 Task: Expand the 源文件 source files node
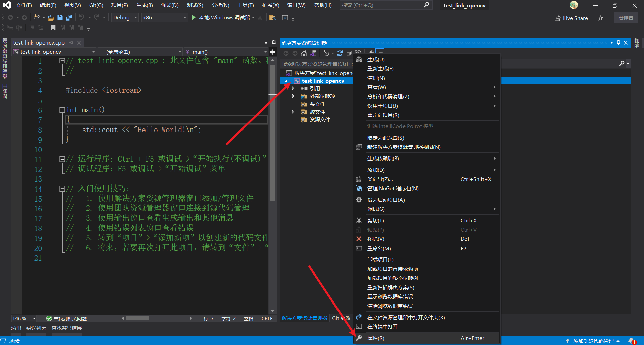click(293, 112)
